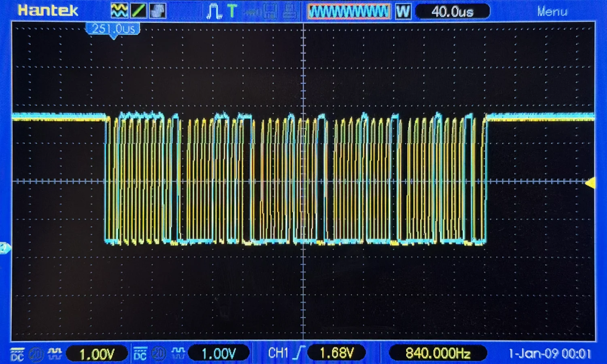This screenshot has width=607, height=364.
Task: Enable the 20MHz bandwidth limit on channel 2
Action: click(x=158, y=353)
